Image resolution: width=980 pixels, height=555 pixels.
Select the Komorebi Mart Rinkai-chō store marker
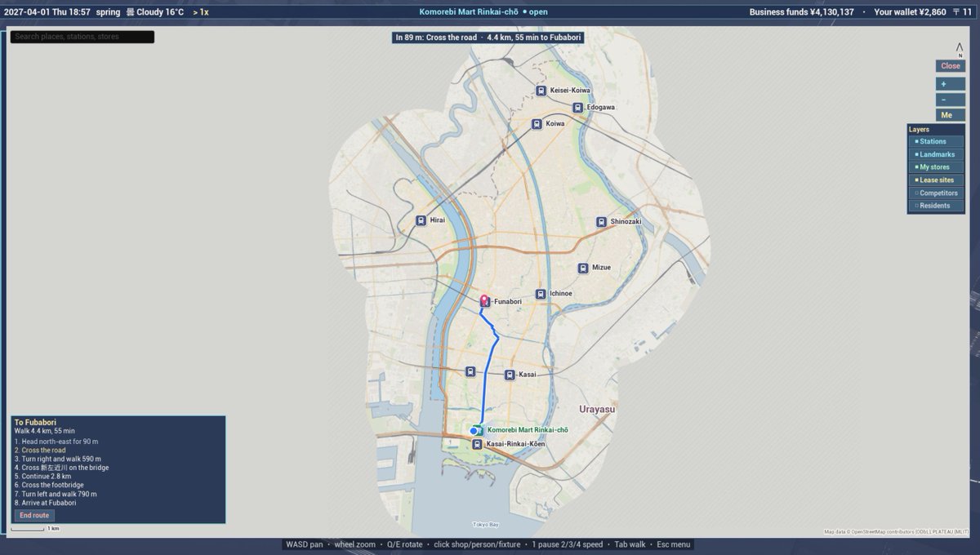tap(480, 430)
